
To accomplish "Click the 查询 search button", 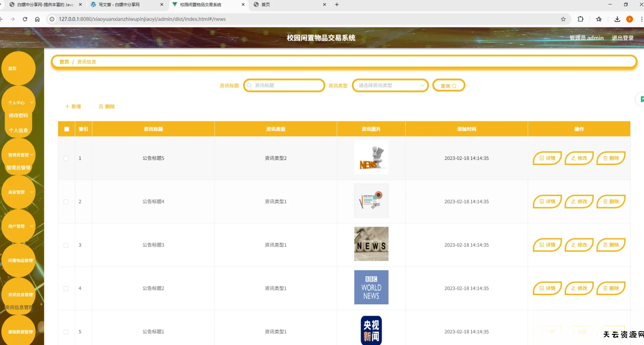I will pyautogui.click(x=448, y=86).
